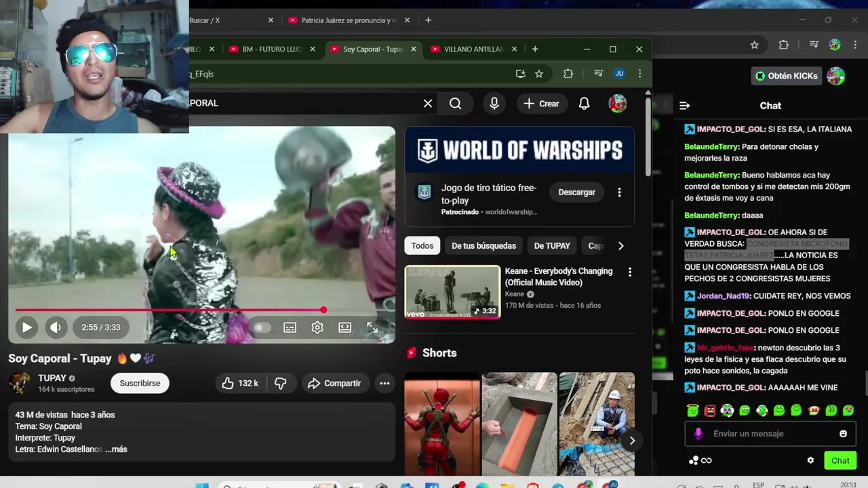Bookmark star in background browser window

(754, 45)
